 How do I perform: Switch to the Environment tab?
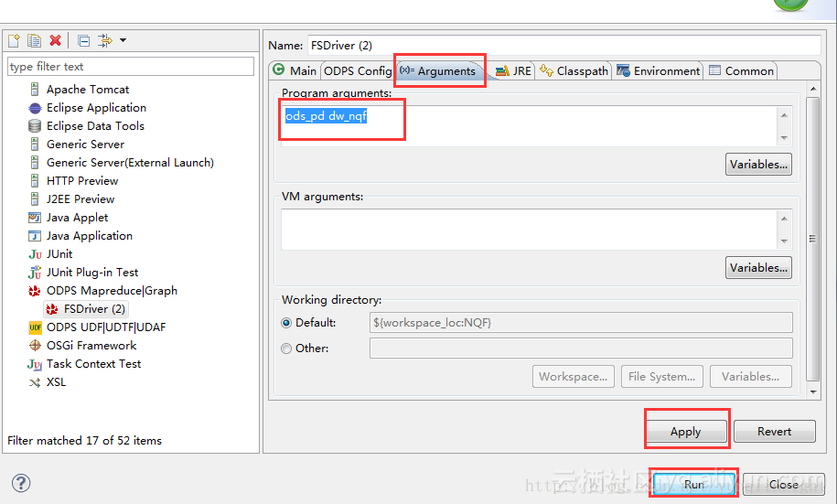point(659,71)
